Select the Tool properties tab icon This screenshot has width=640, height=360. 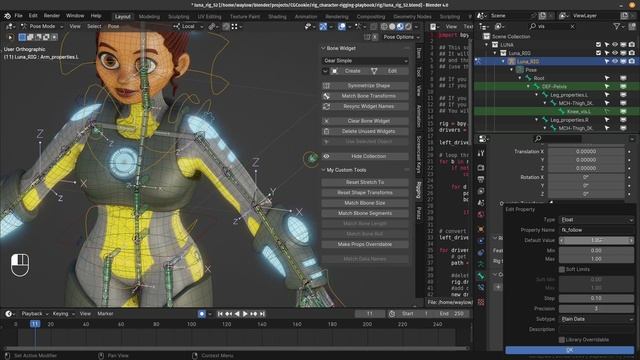click(481, 153)
